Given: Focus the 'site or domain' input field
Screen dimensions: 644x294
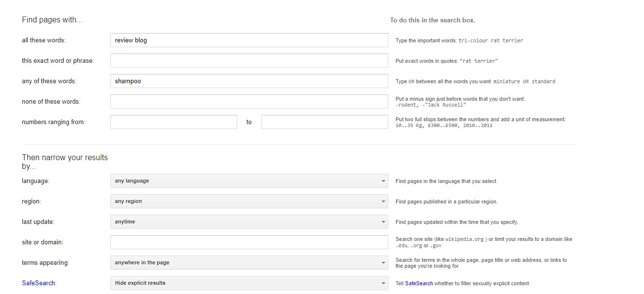Looking at the screenshot, I should 249,242.
